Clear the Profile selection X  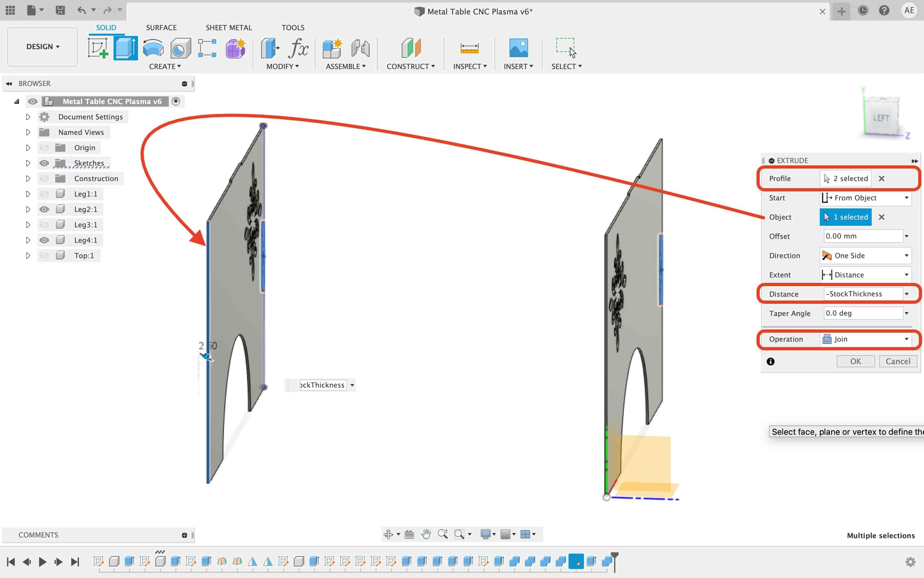pos(881,179)
